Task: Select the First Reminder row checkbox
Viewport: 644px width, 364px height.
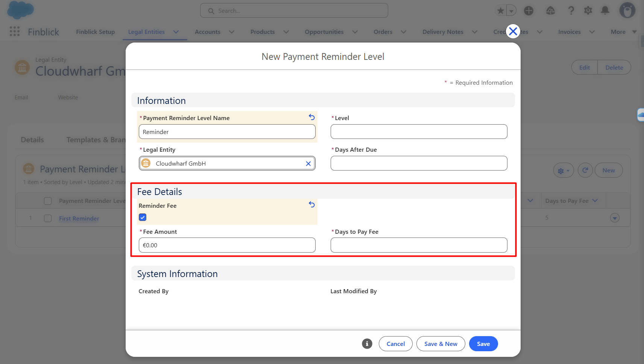Action: click(x=48, y=218)
